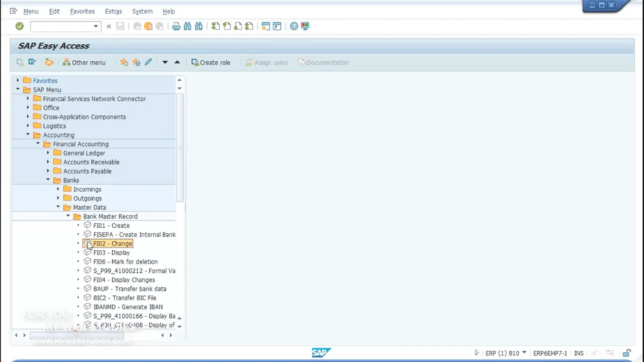The height and width of the screenshot is (362, 644).
Task: Open the Extras menu
Action: pyautogui.click(x=113, y=11)
